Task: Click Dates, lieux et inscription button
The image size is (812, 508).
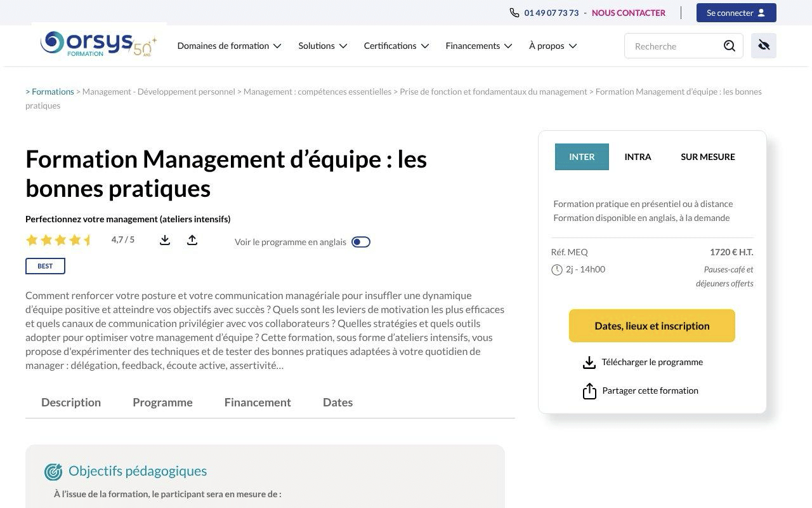Action: pos(652,326)
